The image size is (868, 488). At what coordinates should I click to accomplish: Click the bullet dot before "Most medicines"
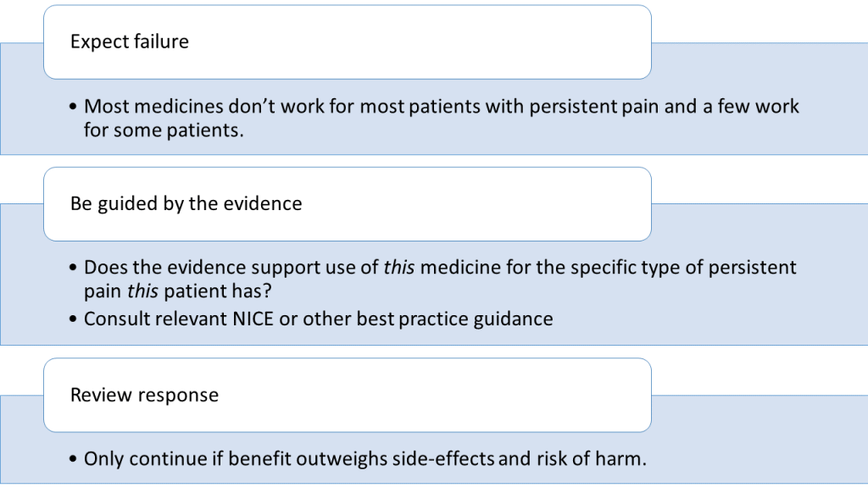pyautogui.click(x=73, y=106)
